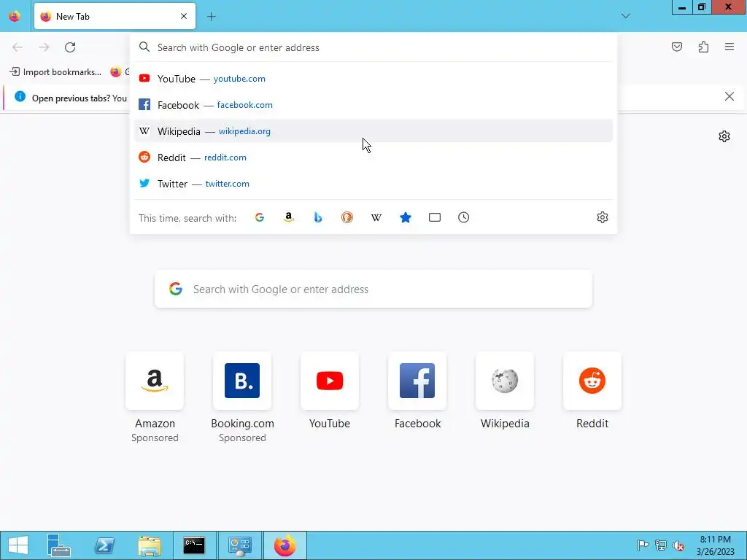Open Facebook suggestion facebook.com
The width and height of the screenshot is (747, 560).
[373, 105]
